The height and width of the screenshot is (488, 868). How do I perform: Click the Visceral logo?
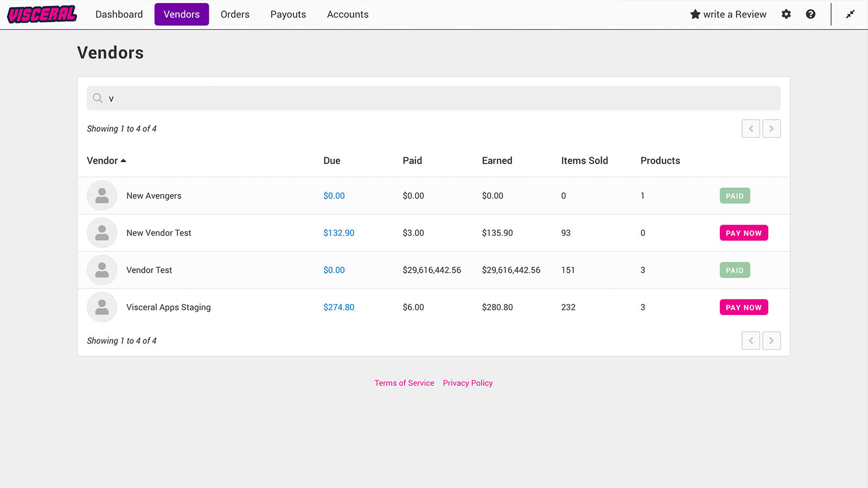(42, 15)
